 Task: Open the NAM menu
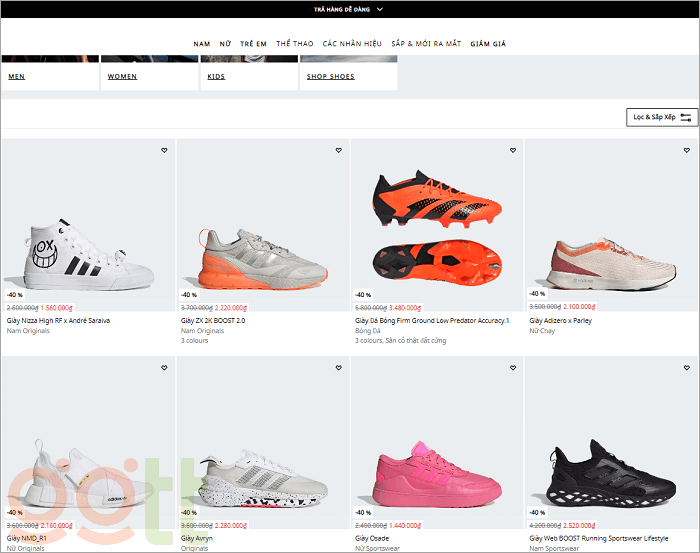pos(202,44)
